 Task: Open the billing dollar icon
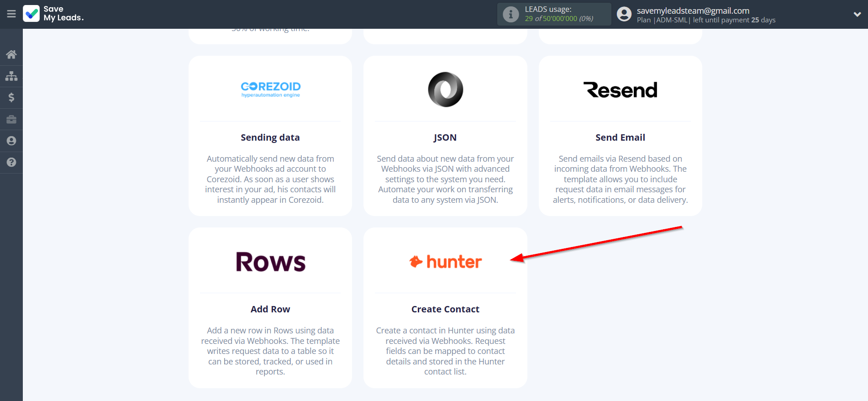(x=11, y=97)
